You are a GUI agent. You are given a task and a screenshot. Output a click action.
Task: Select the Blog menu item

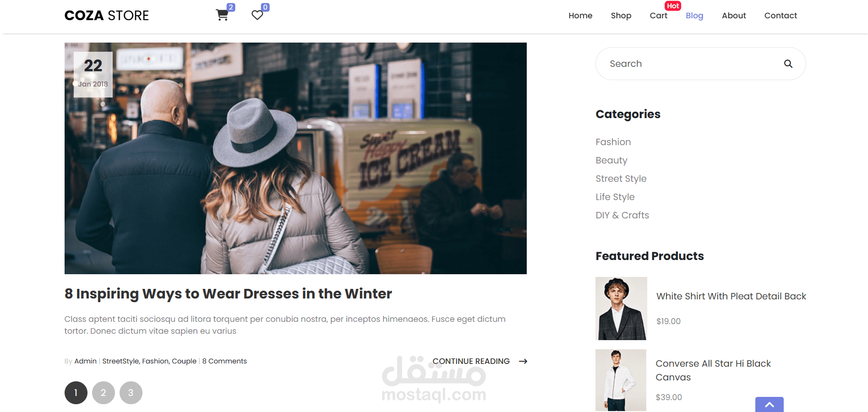point(694,16)
